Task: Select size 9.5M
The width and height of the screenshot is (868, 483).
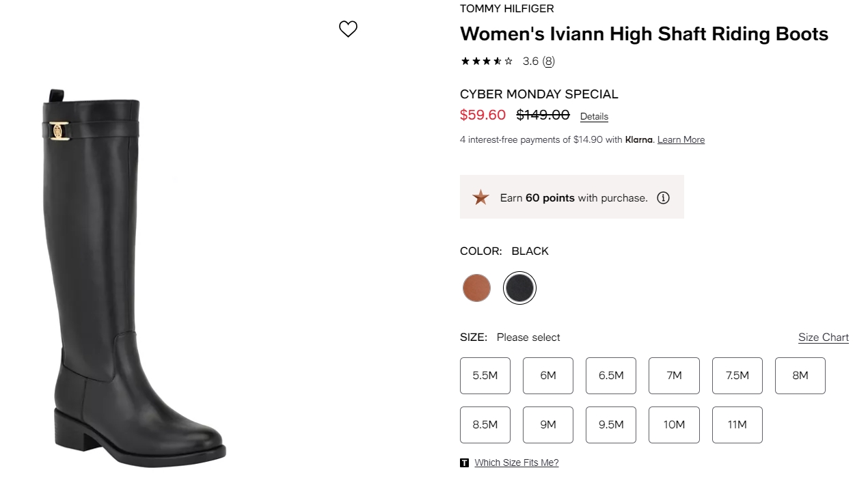Action: (611, 424)
